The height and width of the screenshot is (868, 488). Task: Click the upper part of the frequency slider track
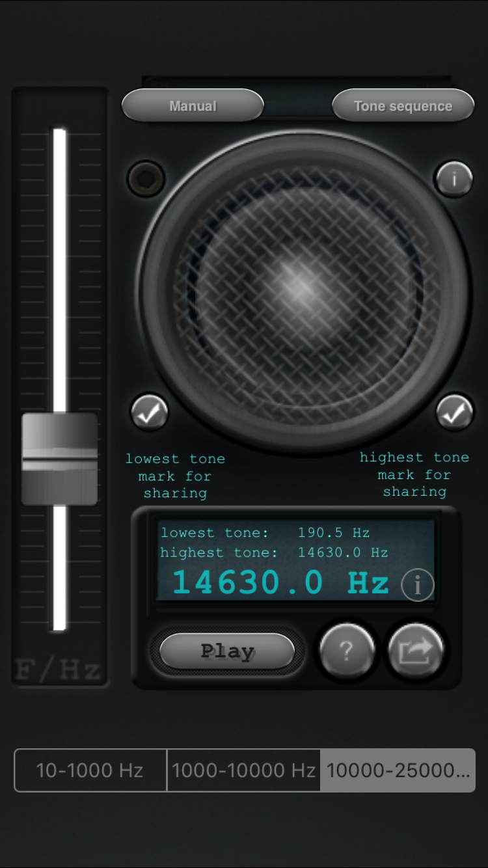click(x=60, y=270)
